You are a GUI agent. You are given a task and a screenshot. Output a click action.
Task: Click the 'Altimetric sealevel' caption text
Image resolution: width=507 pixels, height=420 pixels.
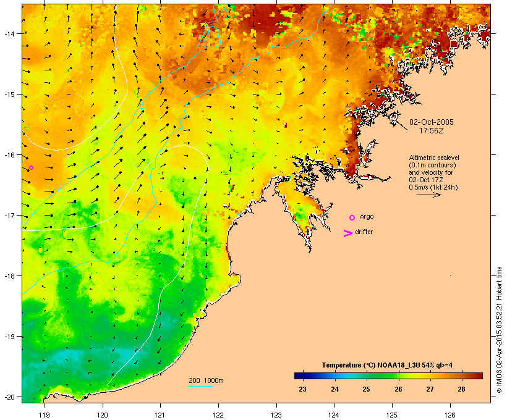click(434, 157)
